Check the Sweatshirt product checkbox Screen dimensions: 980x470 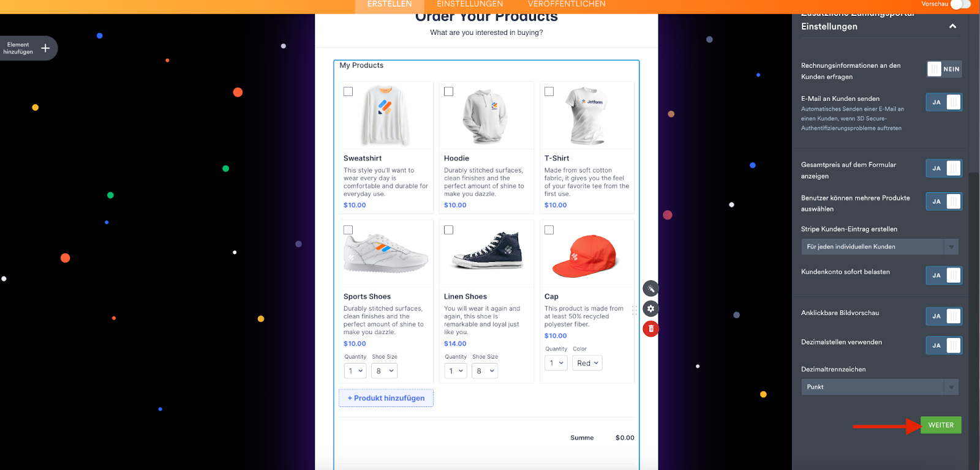pos(348,92)
